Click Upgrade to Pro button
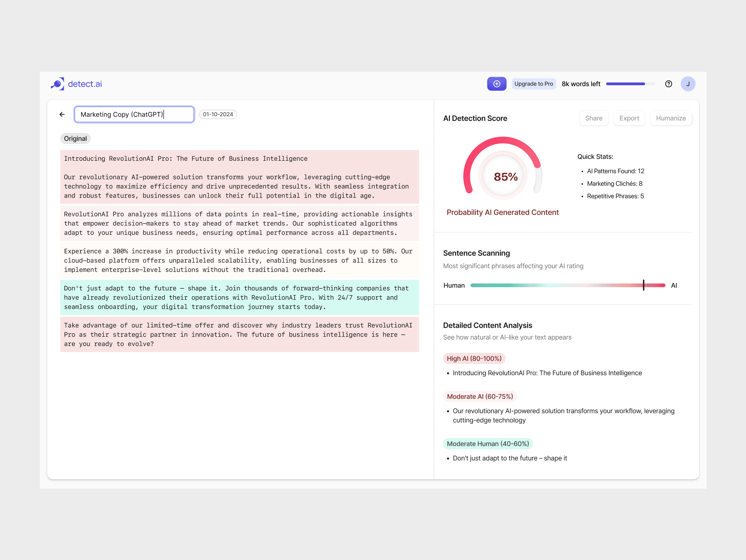Image resolution: width=746 pixels, height=560 pixels. pos(533,84)
